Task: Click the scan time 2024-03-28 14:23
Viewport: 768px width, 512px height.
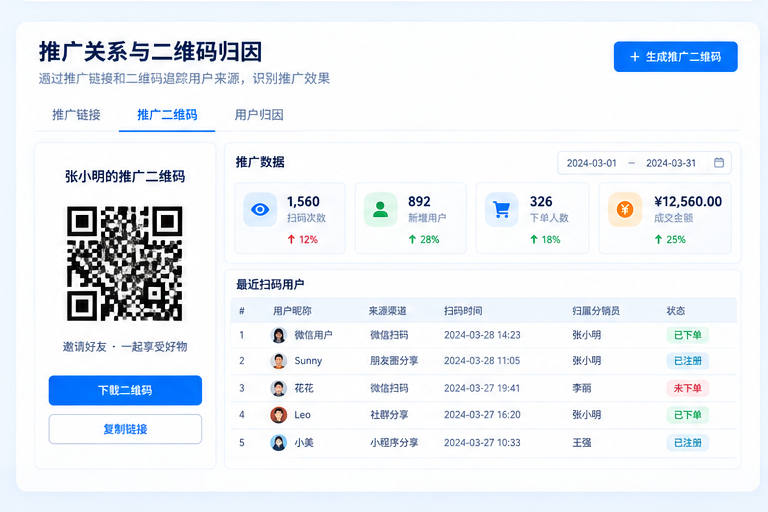Action: pos(482,335)
